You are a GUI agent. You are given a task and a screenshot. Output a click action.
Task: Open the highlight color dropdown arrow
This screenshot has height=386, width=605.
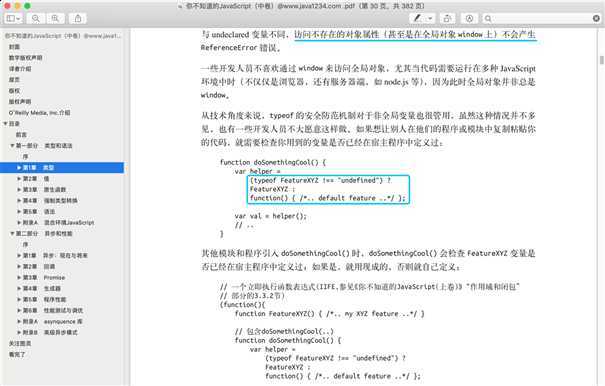click(x=430, y=19)
